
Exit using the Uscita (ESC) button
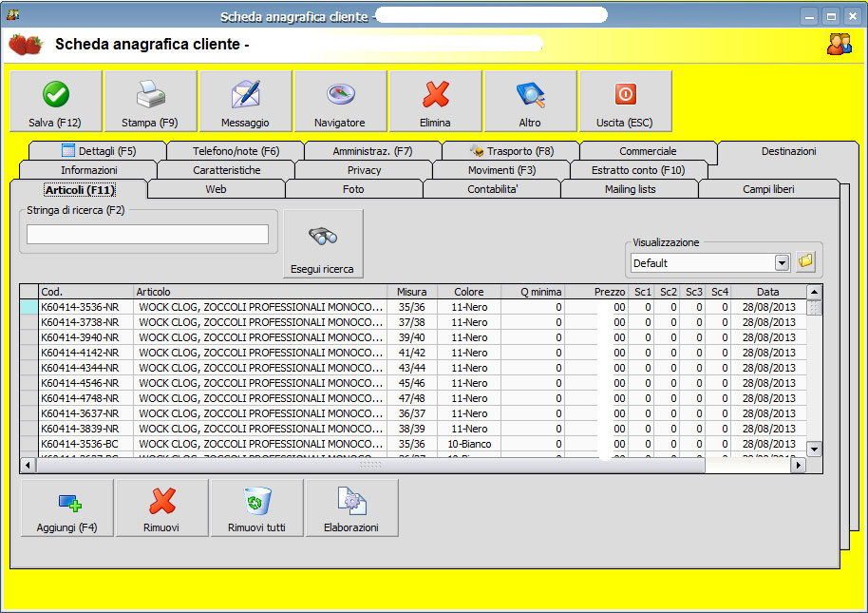coord(625,101)
